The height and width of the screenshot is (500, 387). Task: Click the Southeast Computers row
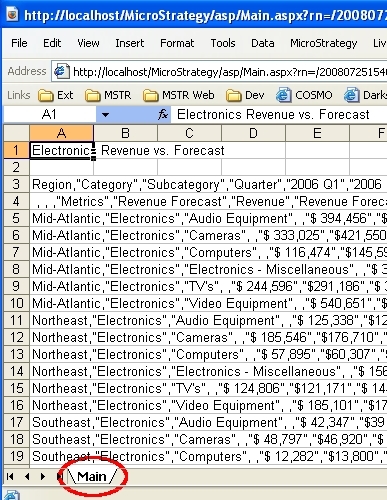209,456
